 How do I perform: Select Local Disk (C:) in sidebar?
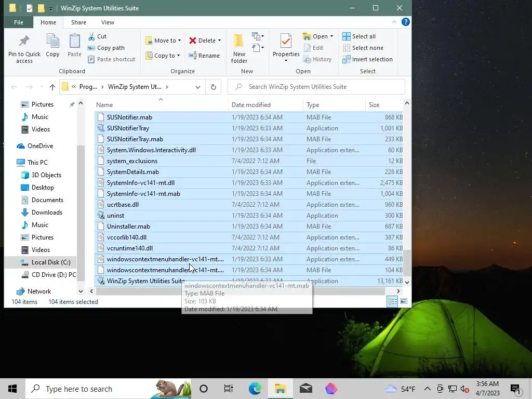[51, 262]
